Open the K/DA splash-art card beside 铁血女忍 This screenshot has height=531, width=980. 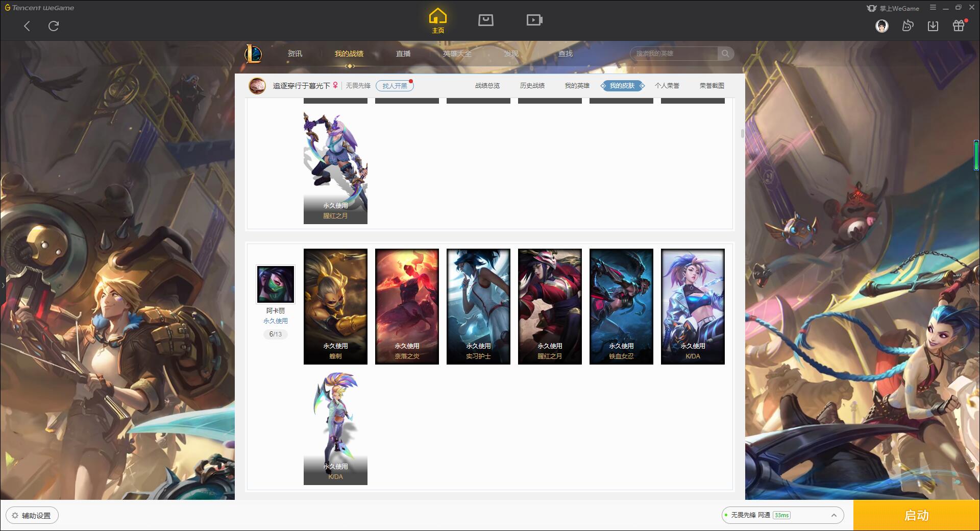[x=693, y=306]
